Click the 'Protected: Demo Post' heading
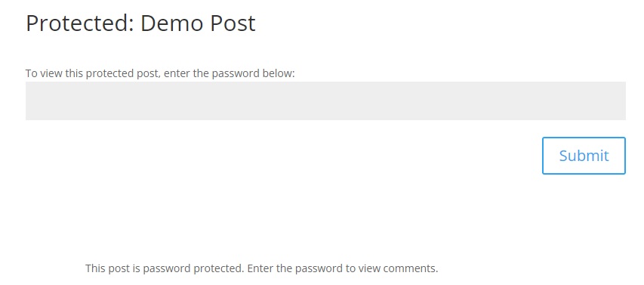This screenshot has width=644, height=285. 140,23
